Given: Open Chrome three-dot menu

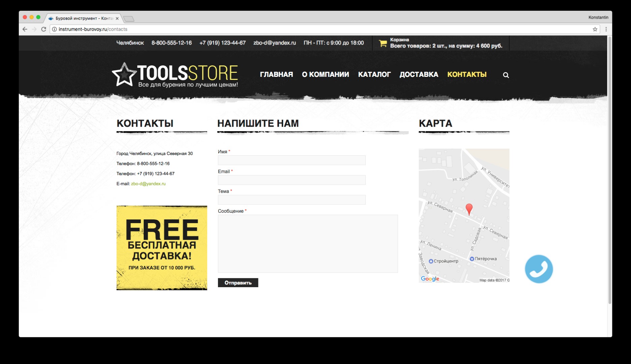Looking at the screenshot, I should (x=606, y=29).
